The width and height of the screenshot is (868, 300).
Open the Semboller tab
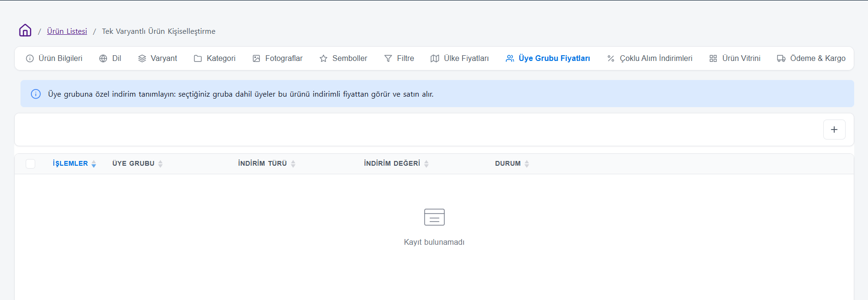click(344, 58)
